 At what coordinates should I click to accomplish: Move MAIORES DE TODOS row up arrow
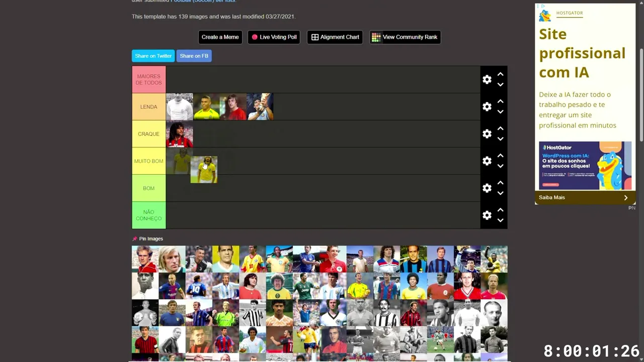(500, 74)
